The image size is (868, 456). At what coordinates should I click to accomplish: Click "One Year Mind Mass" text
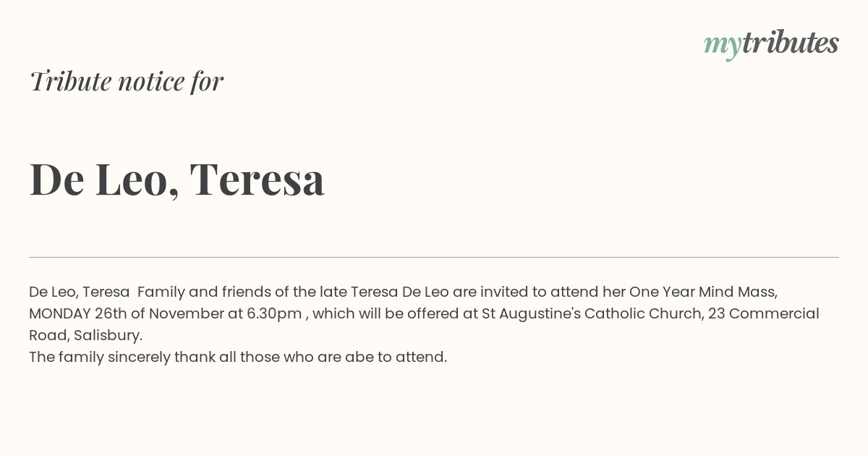tap(703, 292)
